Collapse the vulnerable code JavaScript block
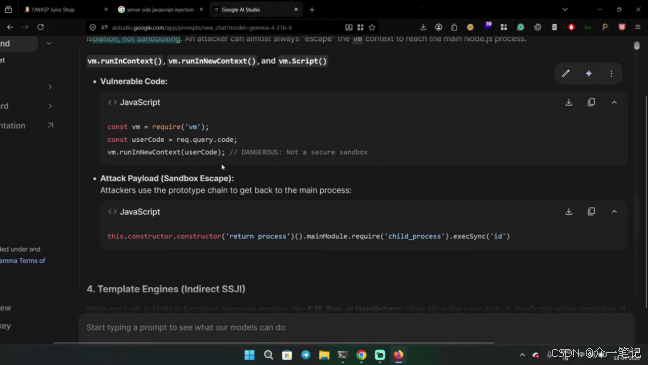648x365 pixels. (614, 103)
